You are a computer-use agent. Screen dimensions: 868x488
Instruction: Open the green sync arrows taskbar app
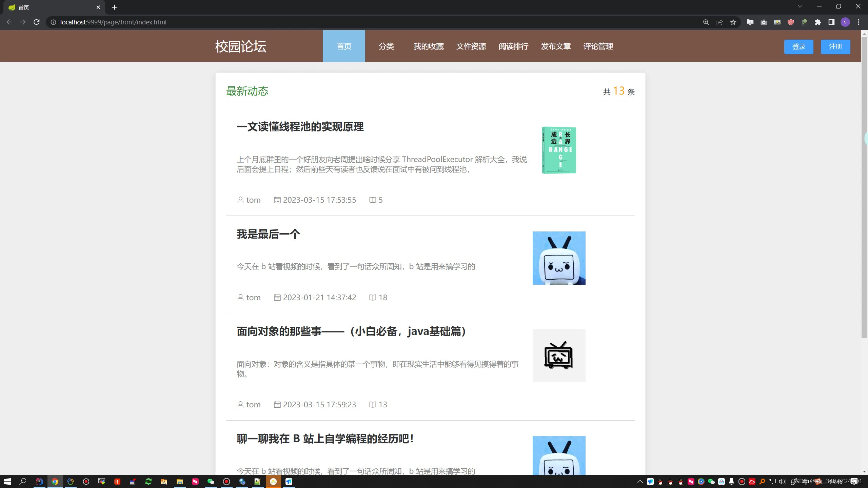point(149,481)
